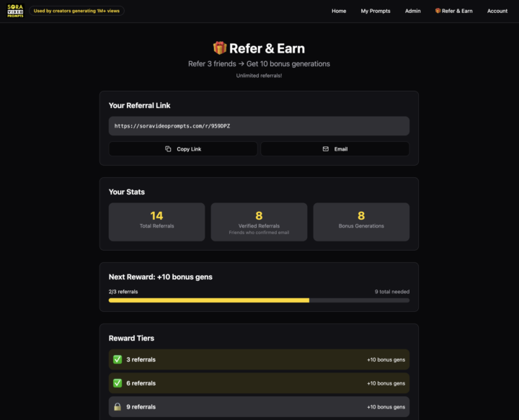519x420 pixels.
Task: Click the lock icon on 9 referrals tier
Action: 117,406
